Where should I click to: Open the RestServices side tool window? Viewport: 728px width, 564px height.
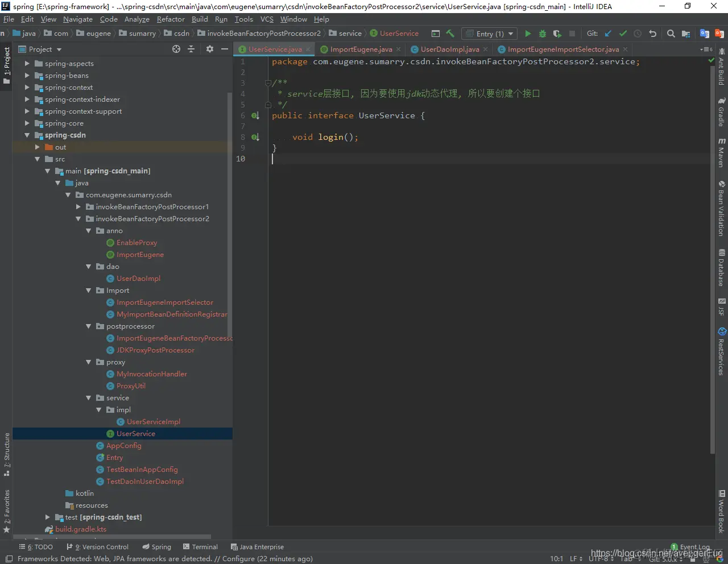[721, 351]
